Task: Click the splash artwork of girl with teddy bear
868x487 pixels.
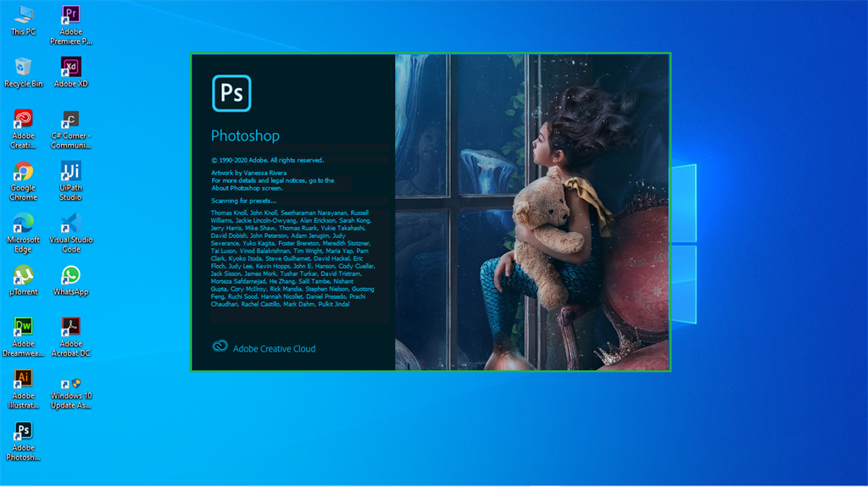Action: (x=531, y=212)
